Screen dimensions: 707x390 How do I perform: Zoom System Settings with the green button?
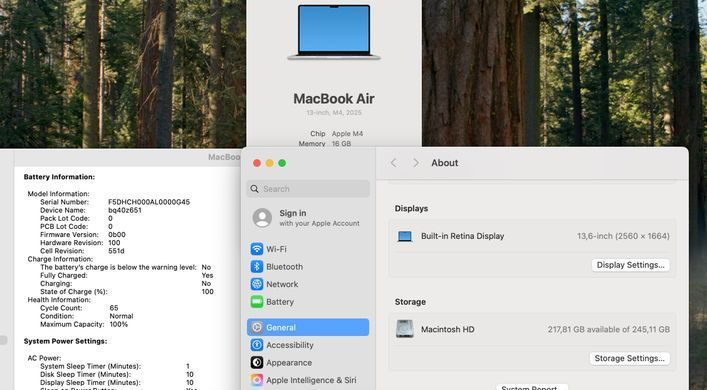[282, 163]
